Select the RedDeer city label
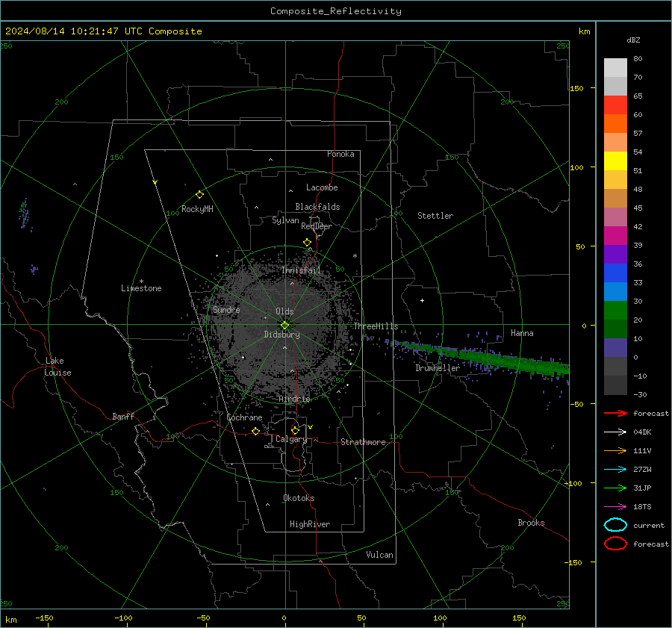672x628 pixels. pyautogui.click(x=317, y=226)
